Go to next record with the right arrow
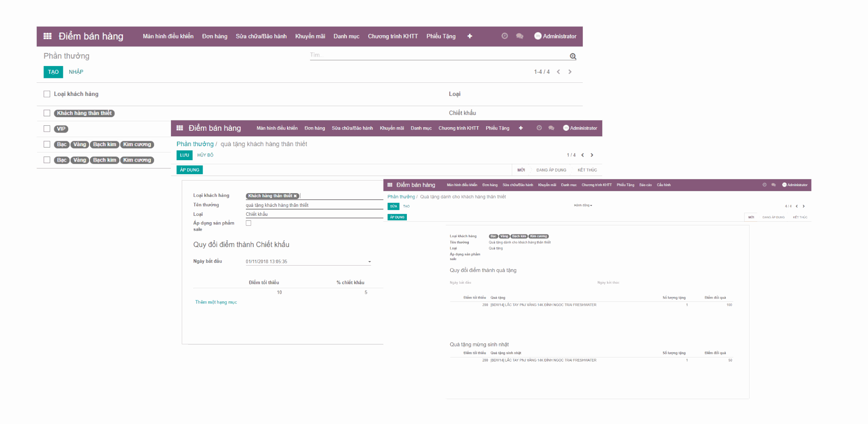868x424 pixels. pos(570,71)
